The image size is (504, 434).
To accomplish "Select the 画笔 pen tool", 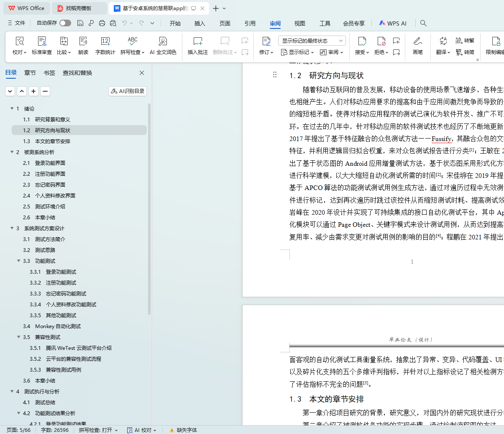I will click(417, 41).
